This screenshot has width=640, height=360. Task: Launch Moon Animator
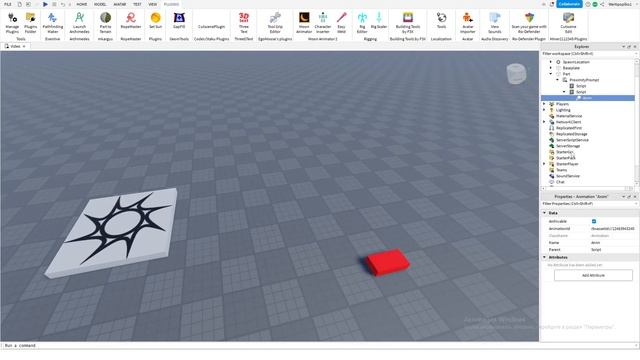pyautogui.click(x=304, y=23)
